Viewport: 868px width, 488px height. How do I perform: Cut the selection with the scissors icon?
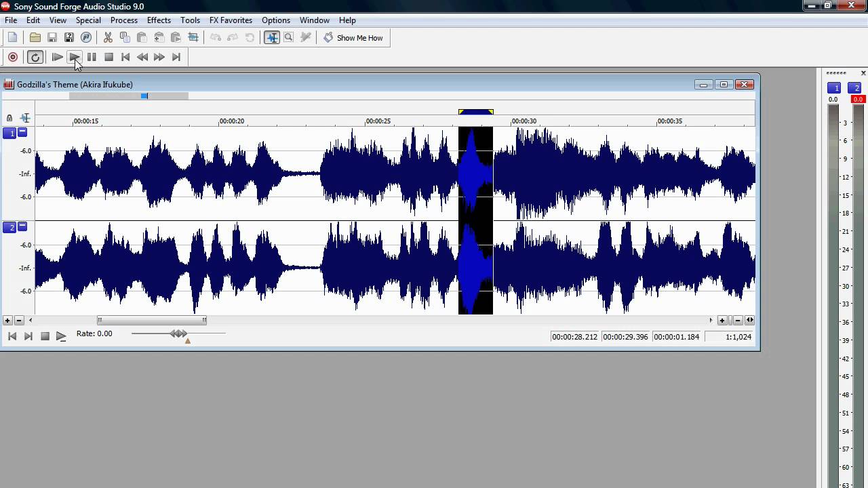coord(108,38)
